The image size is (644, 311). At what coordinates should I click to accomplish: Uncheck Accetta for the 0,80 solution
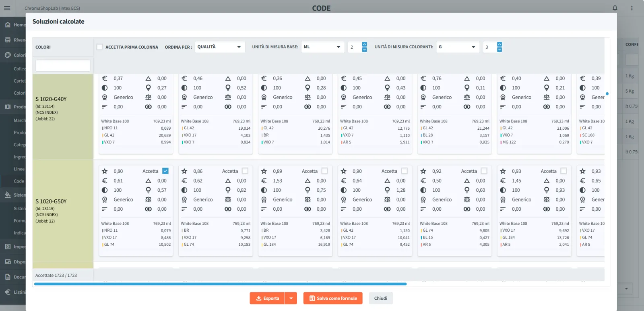coord(165,171)
